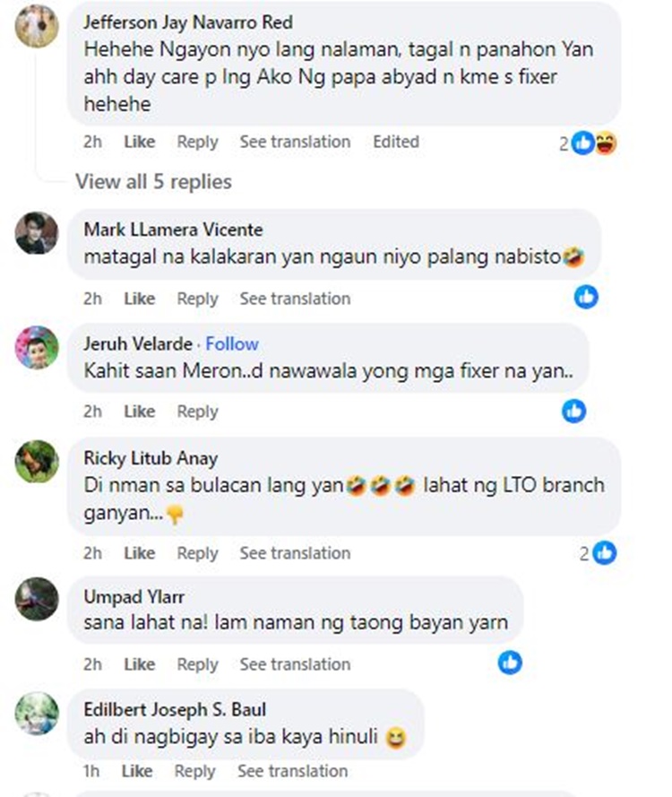672x797 pixels.
Task: Like Jeruh Velarde's comment
Action: click(140, 411)
